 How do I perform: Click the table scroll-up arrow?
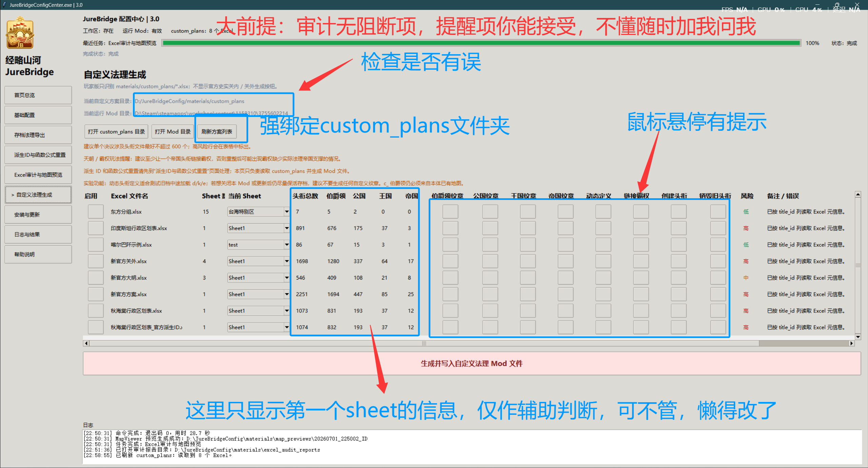click(858, 195)
